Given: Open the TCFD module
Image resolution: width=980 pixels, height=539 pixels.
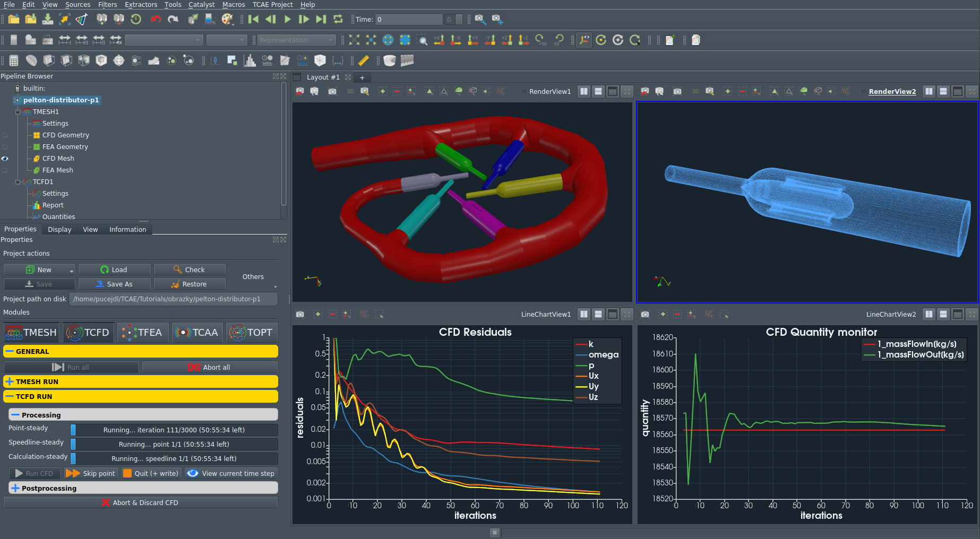Looking at the screenshot, I should (x=88, y=333).
